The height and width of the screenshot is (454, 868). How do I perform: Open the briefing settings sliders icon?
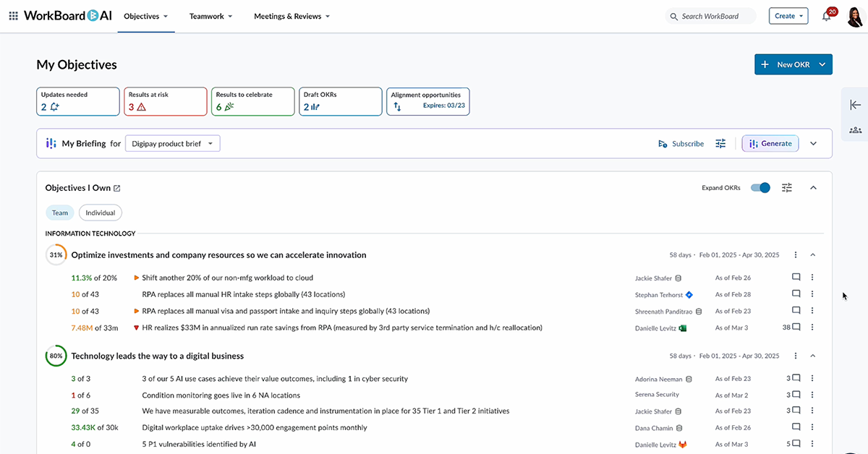point(720,143)
